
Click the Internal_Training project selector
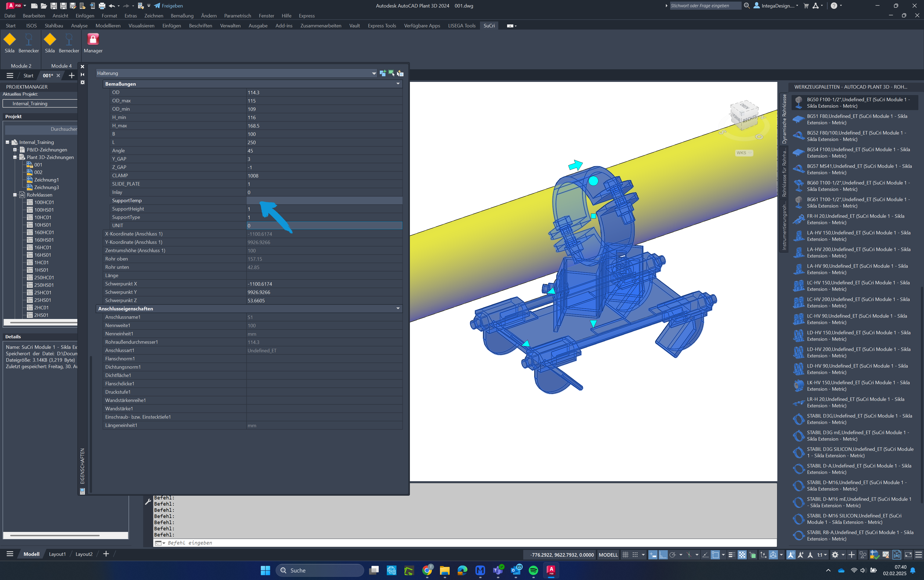coord(40,104)
